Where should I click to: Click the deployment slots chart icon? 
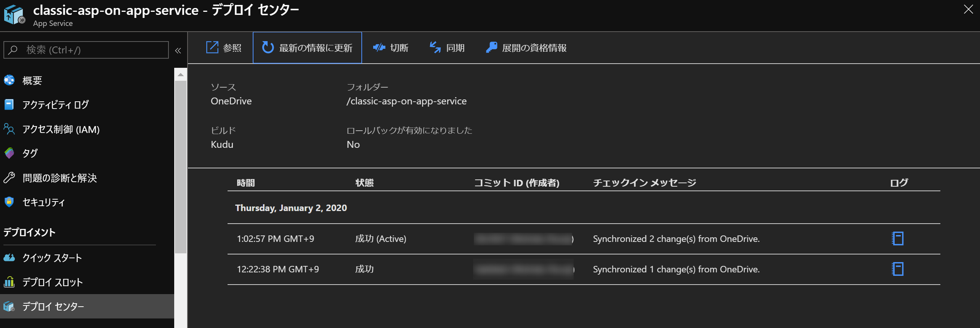(x=9, y=282)
